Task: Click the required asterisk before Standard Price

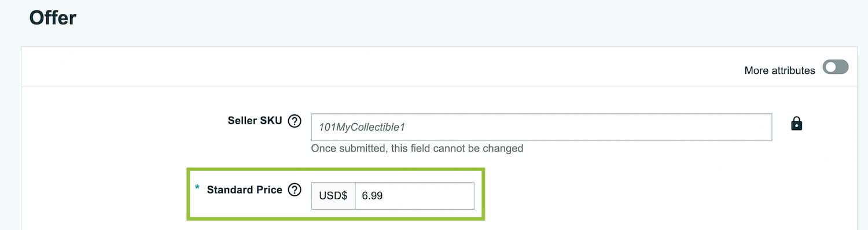Action: click(197, 188)
